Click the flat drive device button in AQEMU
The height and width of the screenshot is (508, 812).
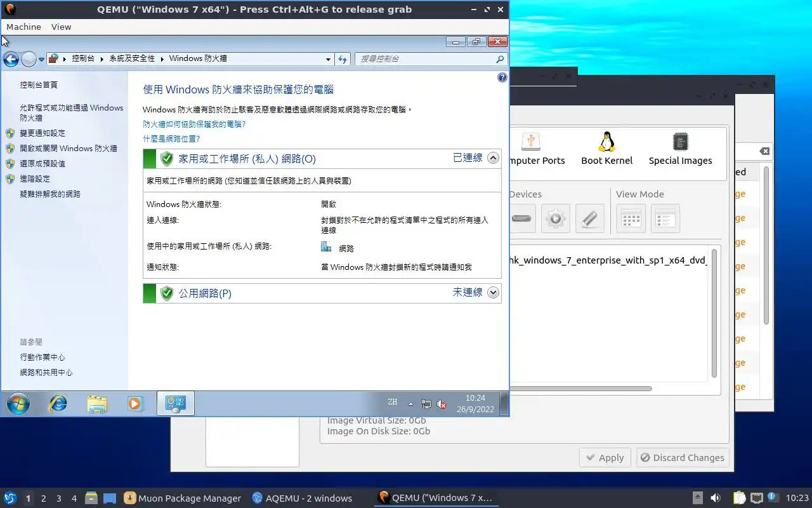click(521, 218)
